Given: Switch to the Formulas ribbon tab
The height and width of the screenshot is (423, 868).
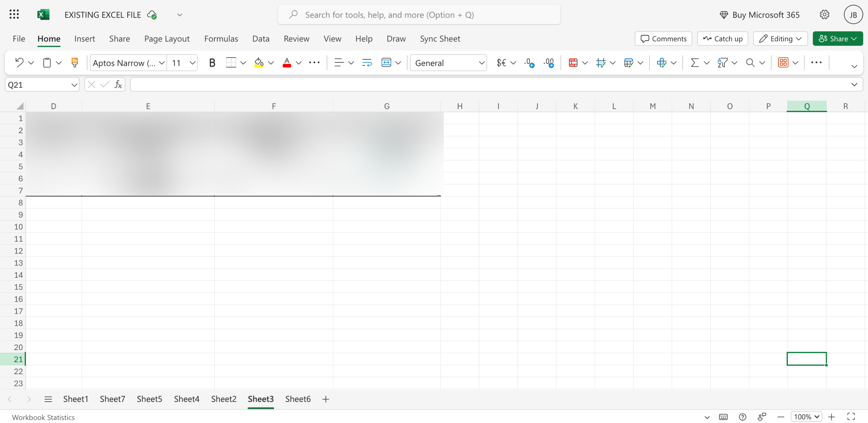Looking at the screenshot, I should click(221, 39).
